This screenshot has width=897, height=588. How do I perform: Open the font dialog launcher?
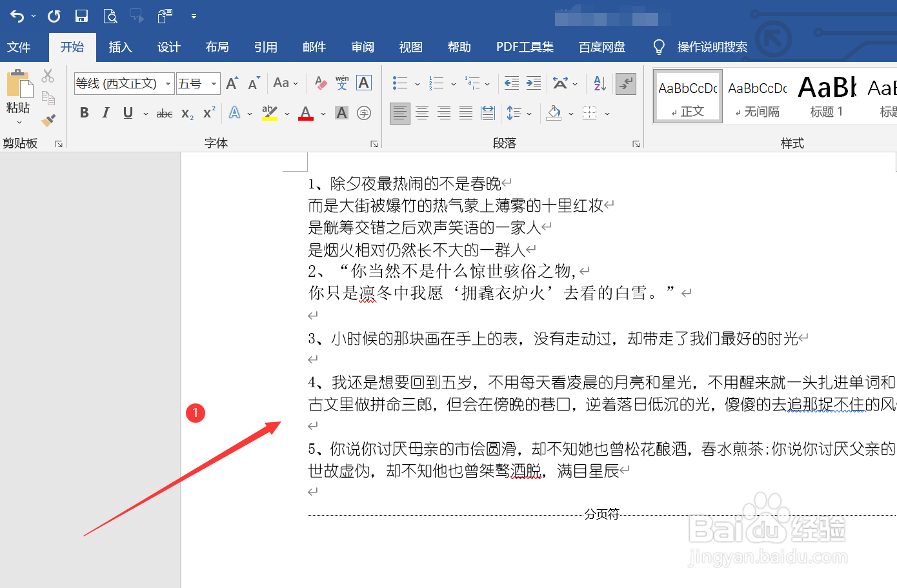(x=374, y=144)
